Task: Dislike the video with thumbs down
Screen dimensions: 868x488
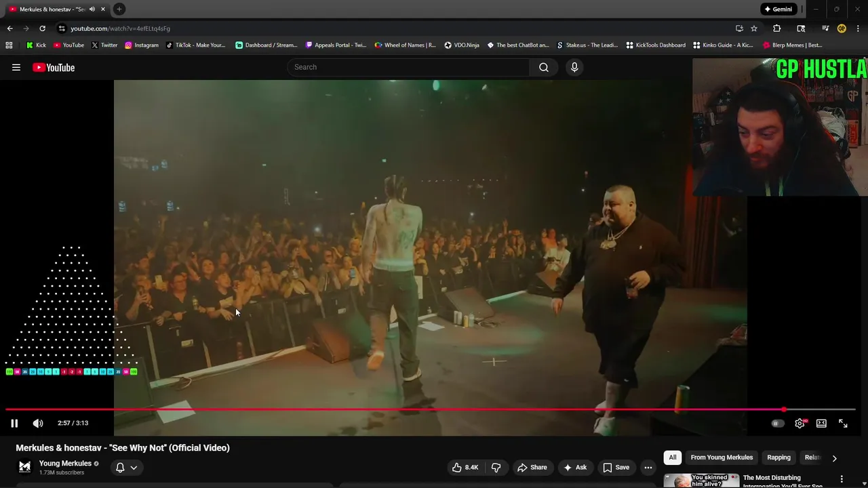Action: [x=496, y=467]
